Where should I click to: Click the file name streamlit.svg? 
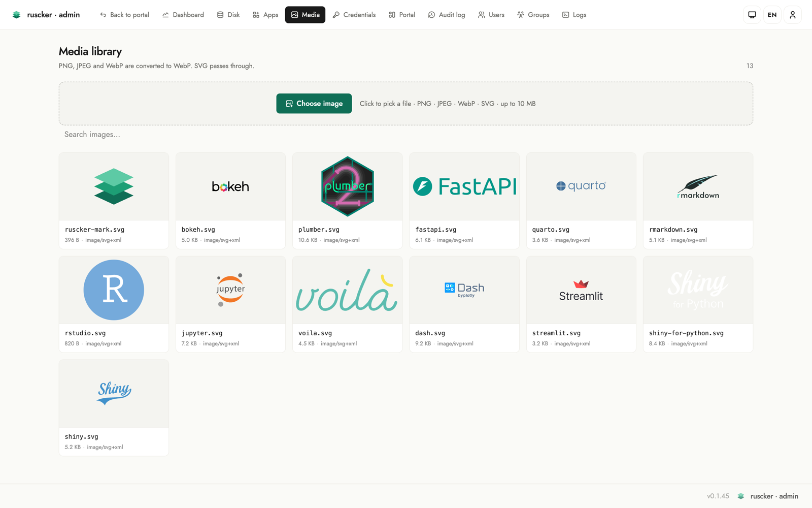tap(556, 333)
